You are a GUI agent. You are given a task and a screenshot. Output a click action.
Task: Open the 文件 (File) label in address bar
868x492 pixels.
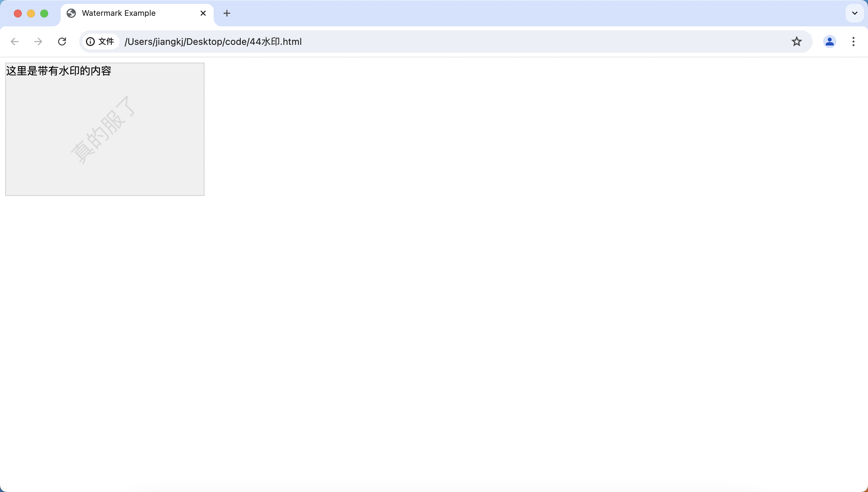click(x=101, y=41)
